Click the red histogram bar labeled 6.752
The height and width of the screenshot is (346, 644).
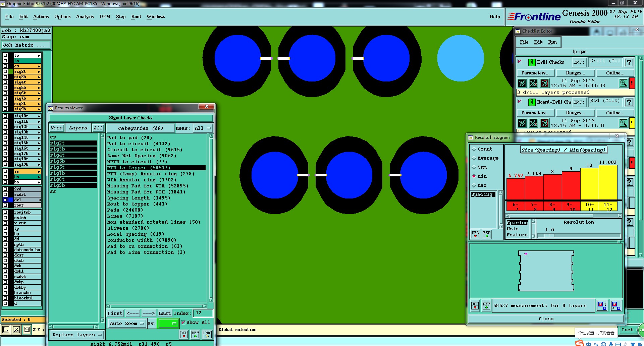516,189
